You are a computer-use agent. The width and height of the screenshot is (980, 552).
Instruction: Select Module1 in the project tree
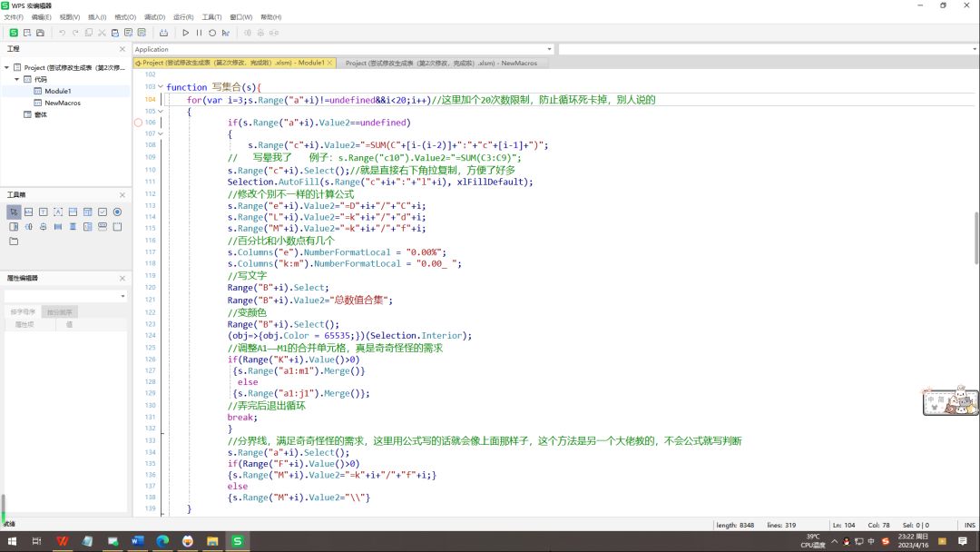57,91
